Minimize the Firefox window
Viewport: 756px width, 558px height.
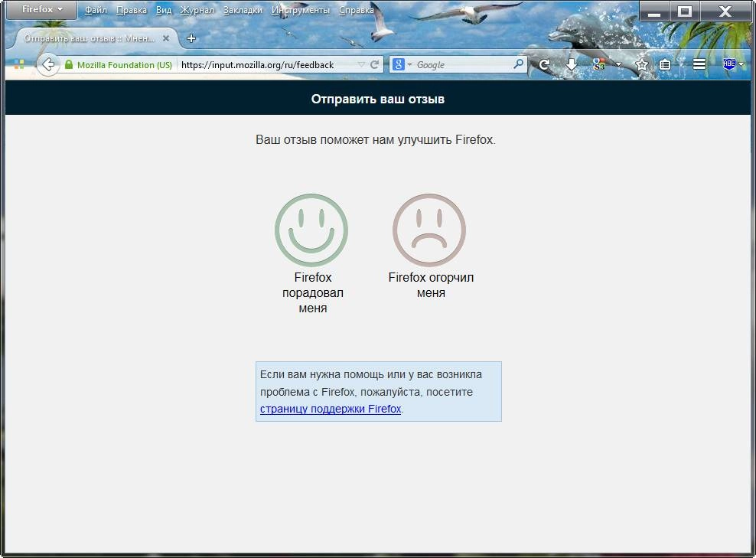pos(654,11)
